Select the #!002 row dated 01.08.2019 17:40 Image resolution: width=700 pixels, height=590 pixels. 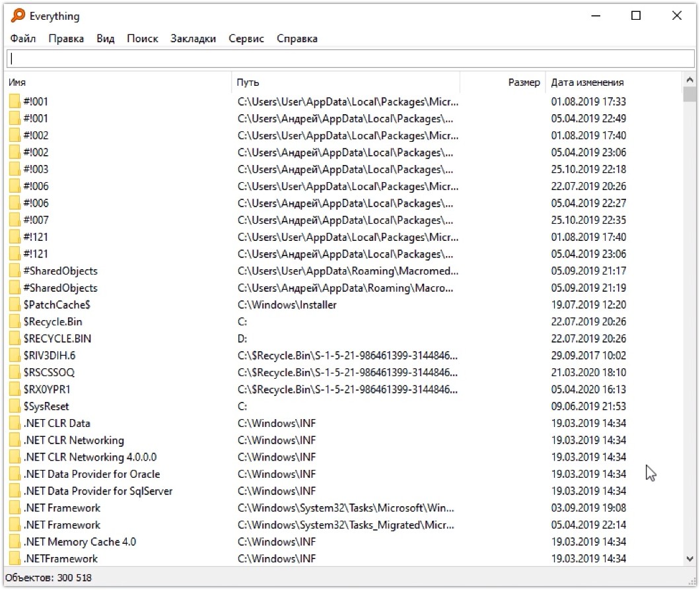[344, 136]
